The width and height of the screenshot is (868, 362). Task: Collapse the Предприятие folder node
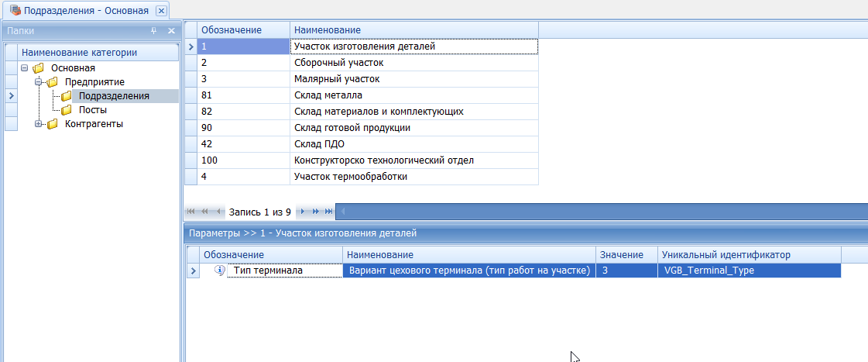coord(38,82)
